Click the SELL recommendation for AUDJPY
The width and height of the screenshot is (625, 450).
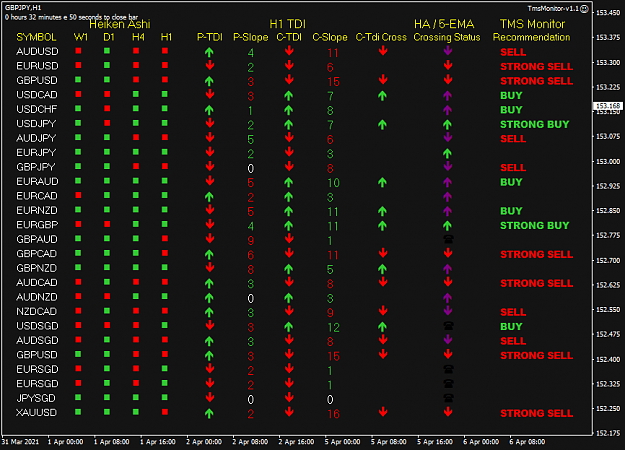[x=513, y=139]
